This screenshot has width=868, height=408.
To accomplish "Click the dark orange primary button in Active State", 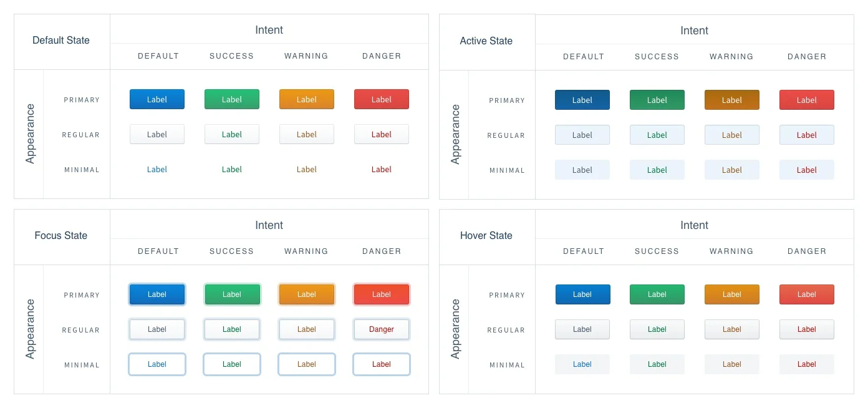I will coord(732,100).
